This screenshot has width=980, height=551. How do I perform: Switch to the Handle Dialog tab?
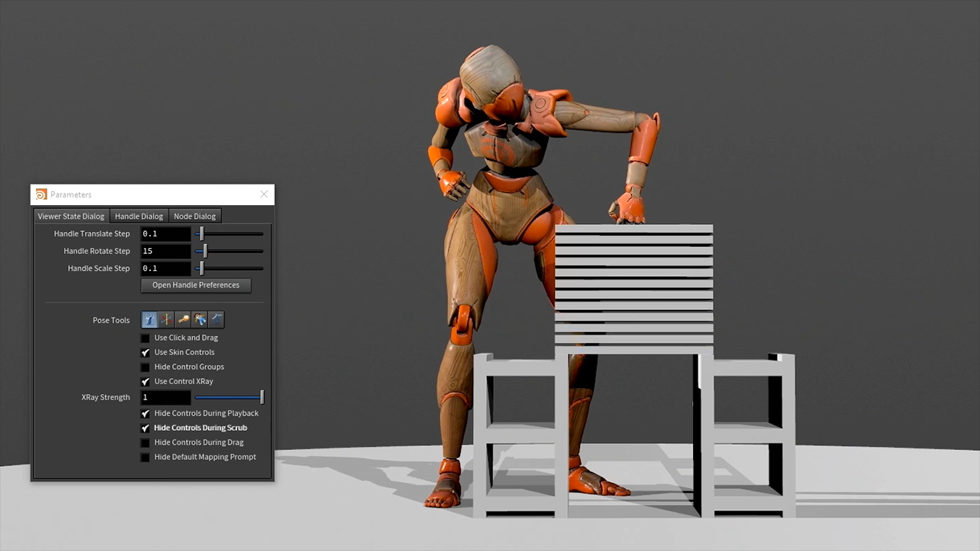point(139,217)
